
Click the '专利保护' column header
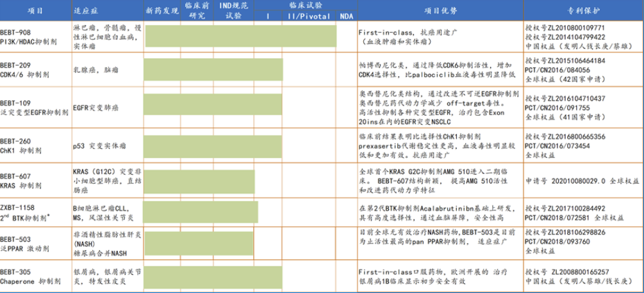(583, 11)
